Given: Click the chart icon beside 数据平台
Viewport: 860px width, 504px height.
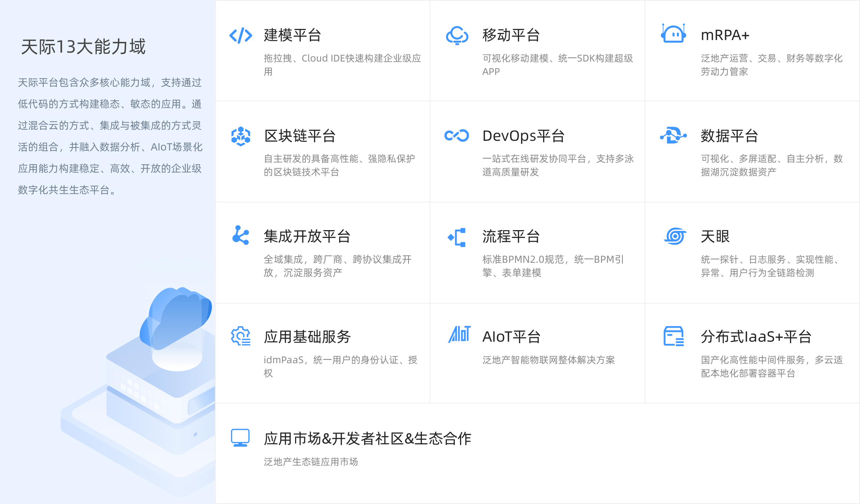Looking at the screenshot, I should 673,135.
